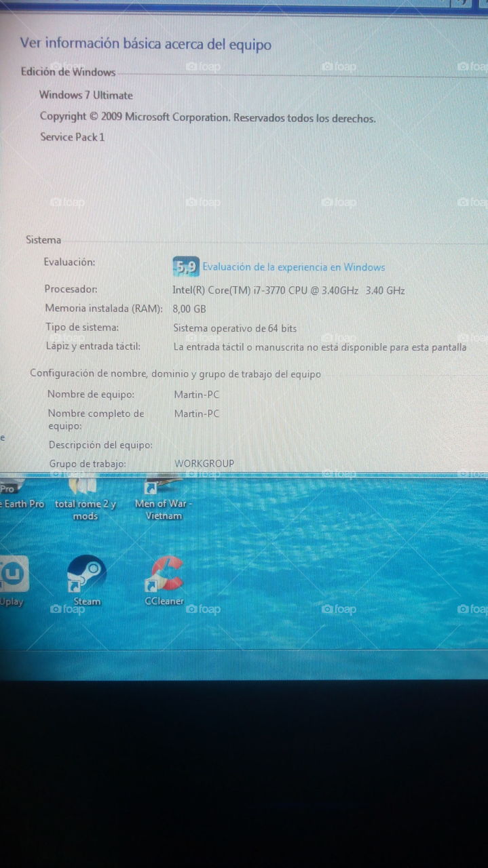Image resolution: width=488 pixels, height=868 pixels.
Task: Click the Edición de Windows section header
Action: coord(68,72)
